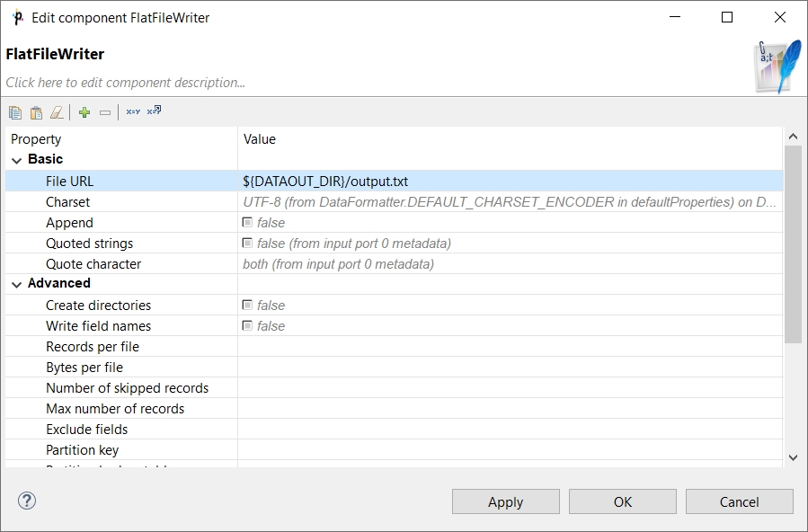Image resolution: width=808 pixels, height=532 pixels.
Task: Select the Quote character property label
Action: 93,263
